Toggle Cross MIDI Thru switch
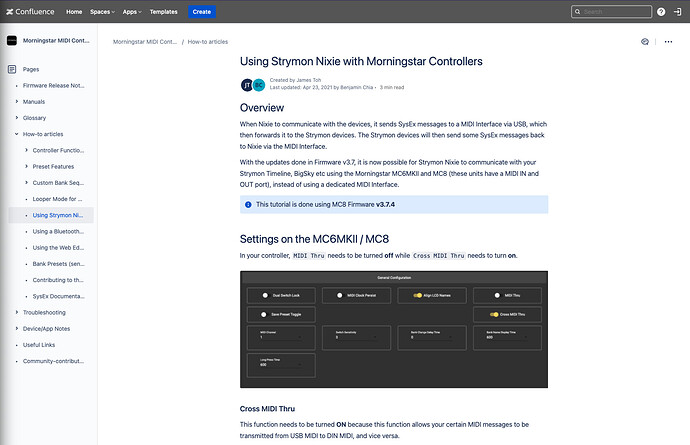 (x=494, y=314)
